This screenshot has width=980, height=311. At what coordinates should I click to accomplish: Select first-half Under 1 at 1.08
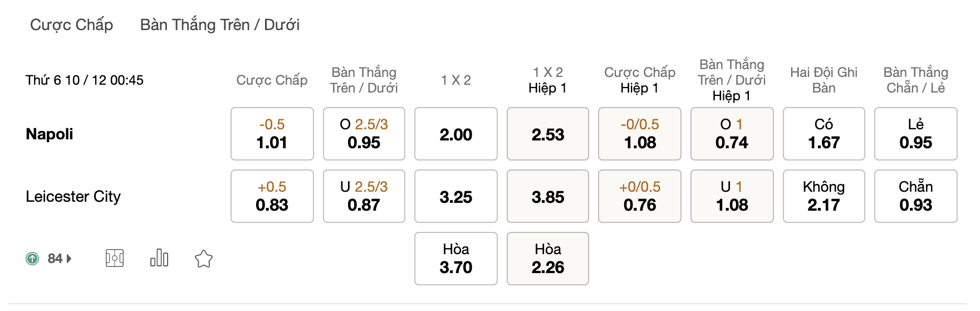click(732, 196)
